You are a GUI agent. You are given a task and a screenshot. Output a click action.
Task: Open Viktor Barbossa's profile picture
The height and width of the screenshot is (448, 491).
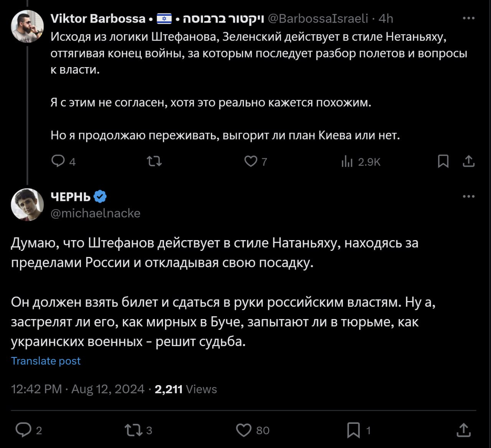pos(27,26)
